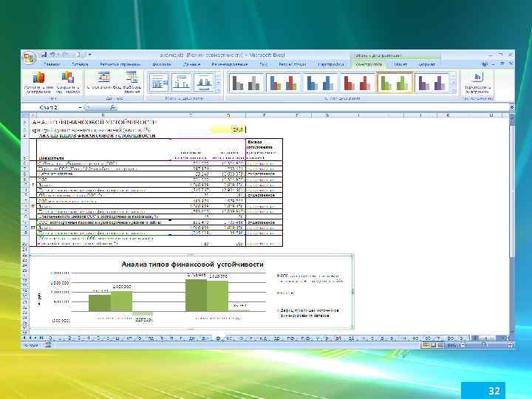Click Change Chart Type button
This screenshot has height=399, width=532.
coord(38,83)
